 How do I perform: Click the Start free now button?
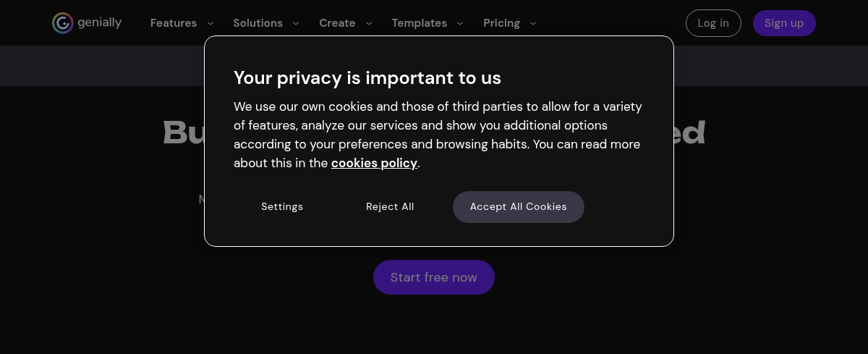coord(433,277)
